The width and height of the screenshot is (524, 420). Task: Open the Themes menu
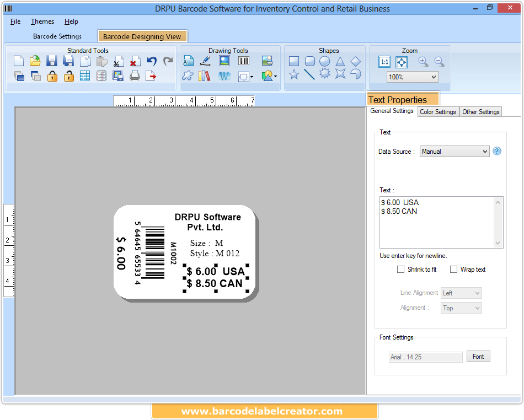point(42,21)
